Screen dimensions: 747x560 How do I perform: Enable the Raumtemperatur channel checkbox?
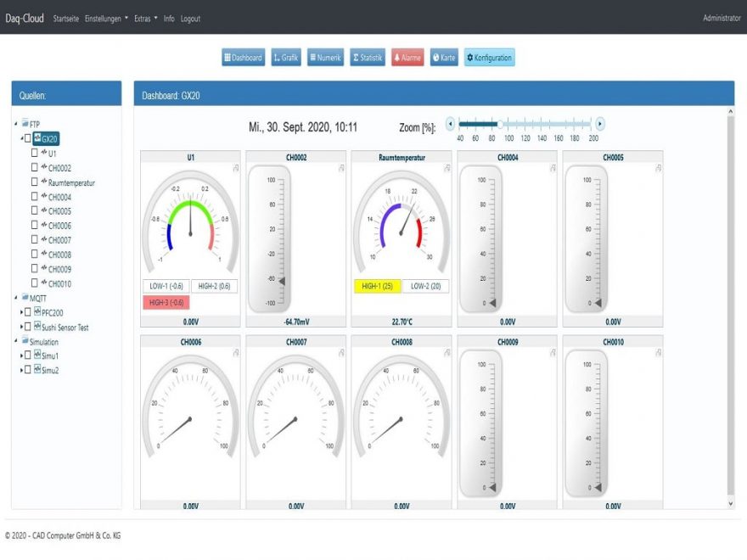(x=37, y=182)
